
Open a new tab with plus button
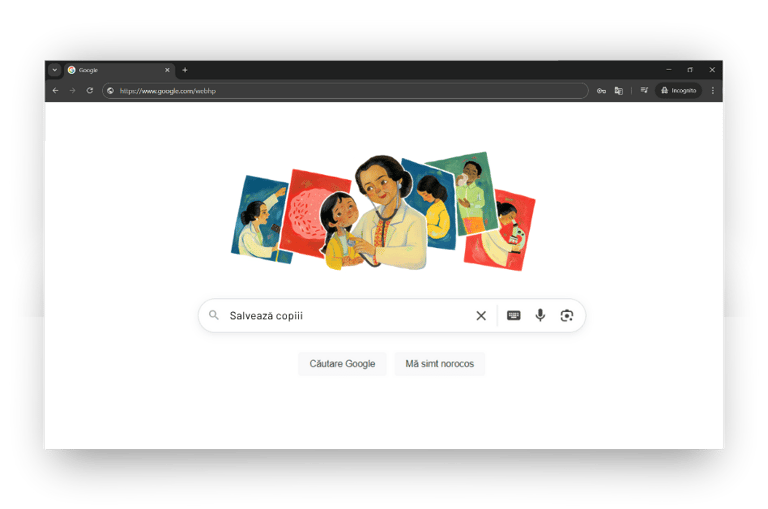tap(185, 70)
